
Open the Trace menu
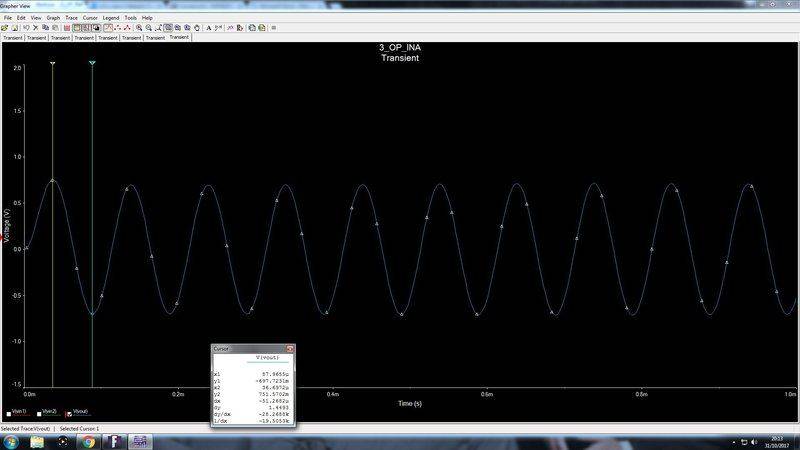[71, 18]
